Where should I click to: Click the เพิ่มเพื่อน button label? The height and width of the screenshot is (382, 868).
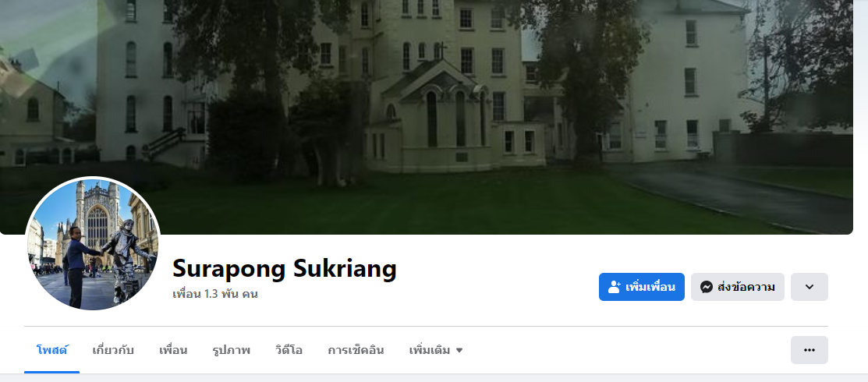[x=650, y=287]
